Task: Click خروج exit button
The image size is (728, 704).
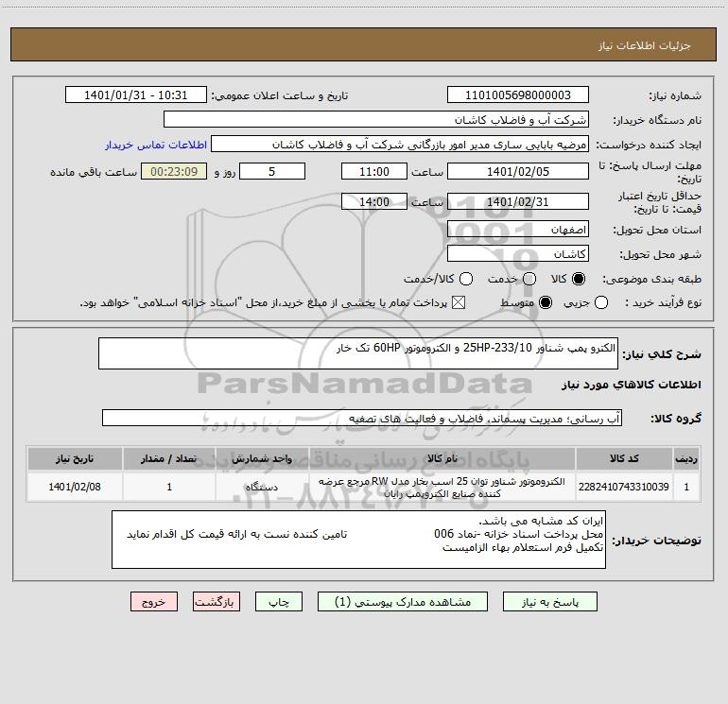Action: click(x=154, y=602)
